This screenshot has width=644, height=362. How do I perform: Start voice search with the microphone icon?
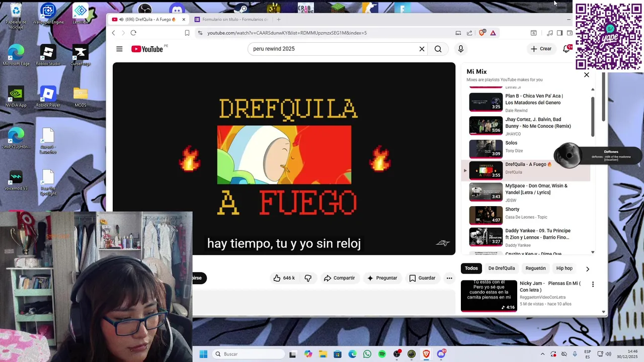pos(460,49)
